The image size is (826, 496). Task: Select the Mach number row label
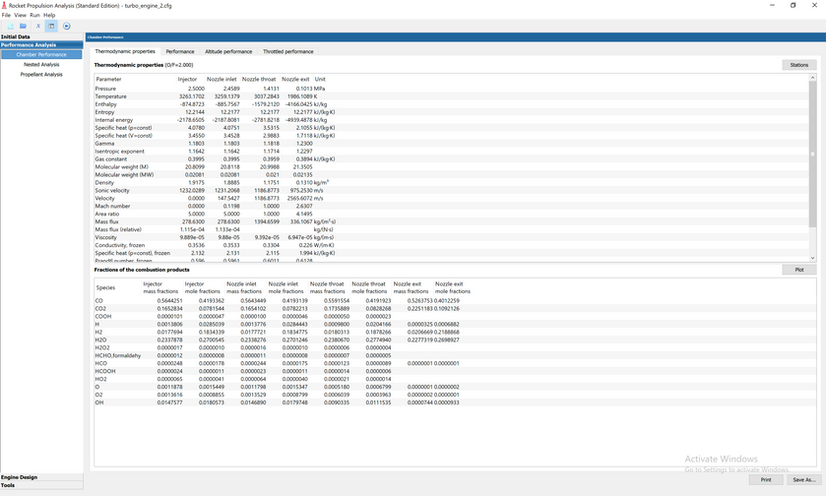[112, 206]
